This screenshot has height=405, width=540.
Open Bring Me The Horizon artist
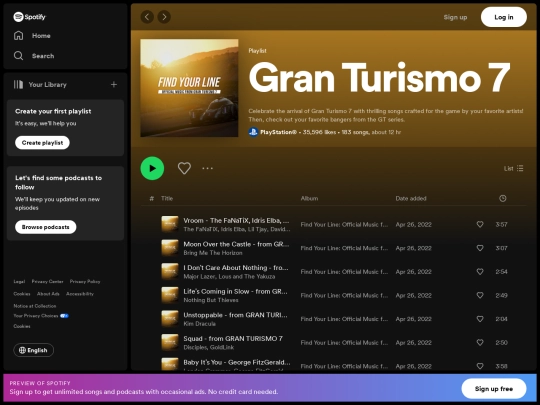(x=213, y=253)
